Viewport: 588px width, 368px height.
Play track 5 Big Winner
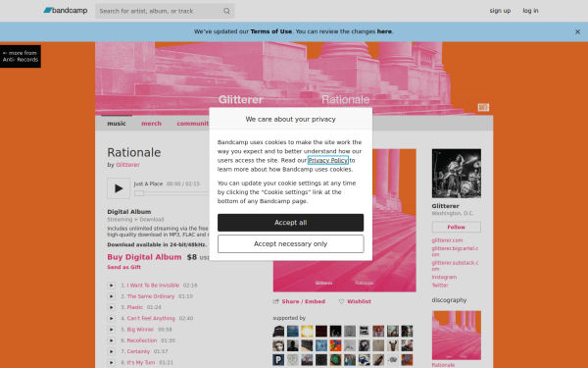(x=112, y=330)
